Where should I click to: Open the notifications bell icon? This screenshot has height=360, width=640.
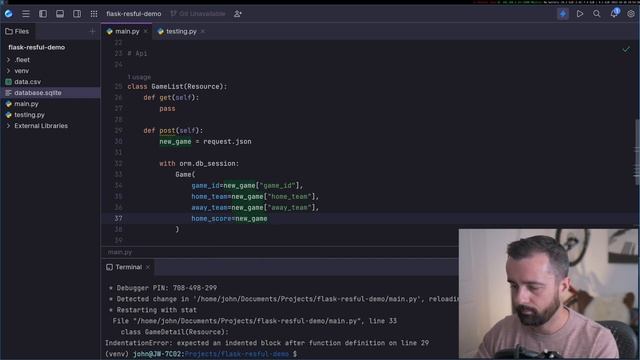tap(614, 13)
